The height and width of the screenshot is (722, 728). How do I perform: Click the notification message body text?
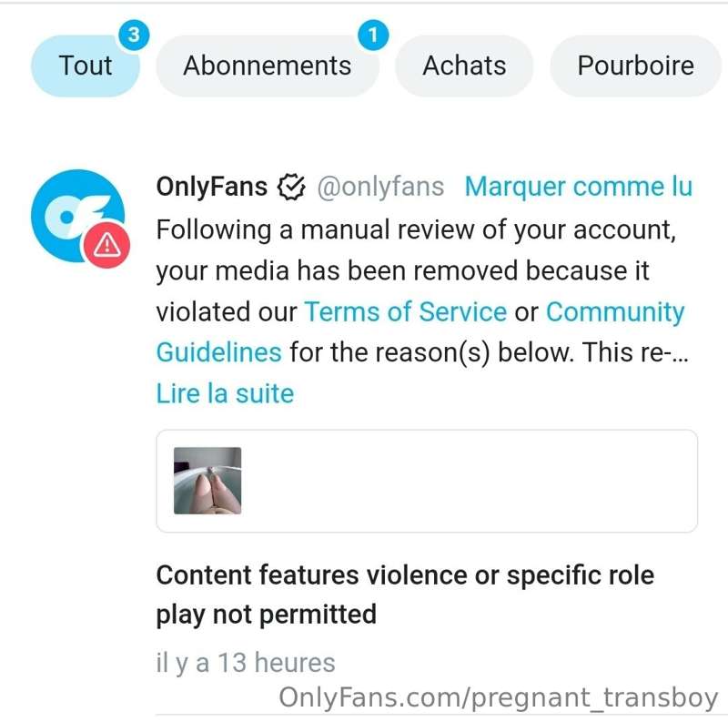(x=422, y=291)
